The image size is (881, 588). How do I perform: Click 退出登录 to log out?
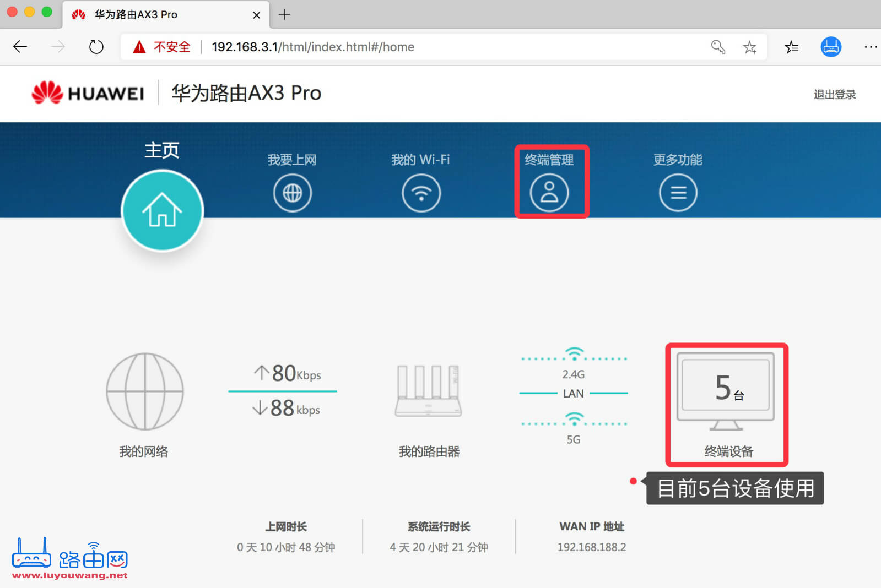[x=835, y=94]
